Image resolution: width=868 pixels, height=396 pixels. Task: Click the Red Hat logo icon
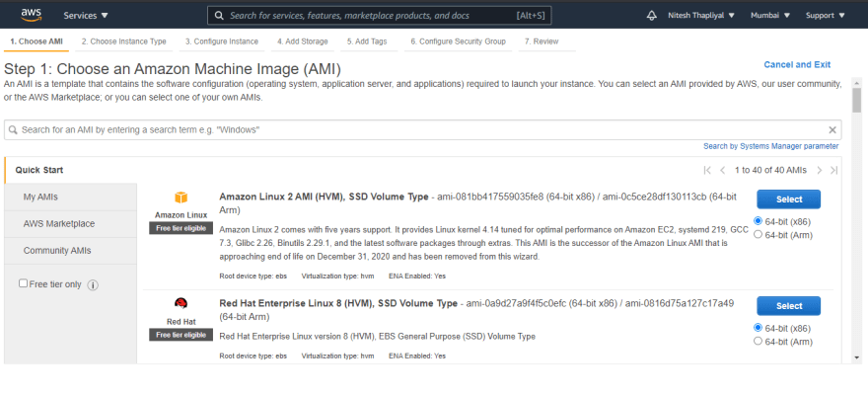181,303
